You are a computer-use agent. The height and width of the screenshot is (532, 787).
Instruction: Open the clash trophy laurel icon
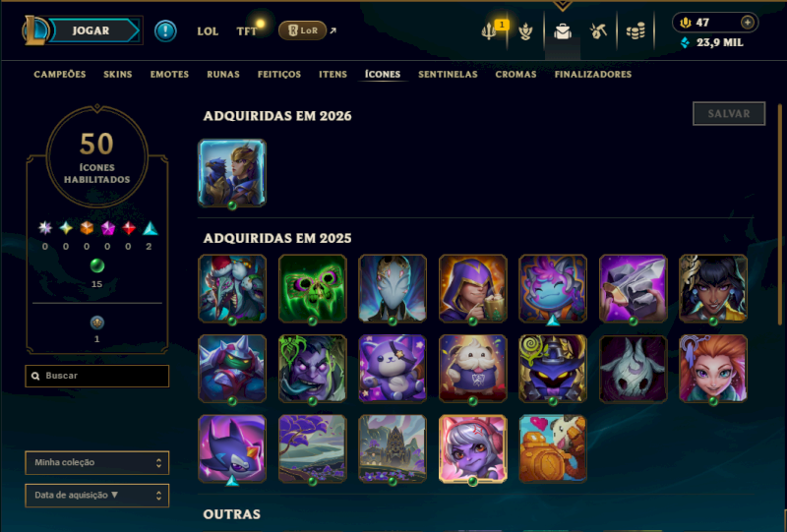click(x=525, y=31)
